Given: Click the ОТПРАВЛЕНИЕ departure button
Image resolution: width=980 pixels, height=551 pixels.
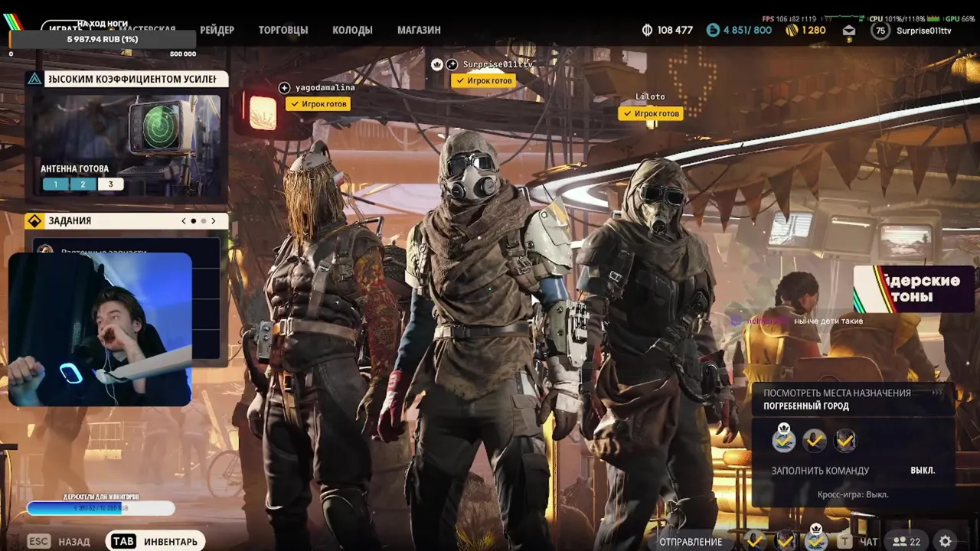Looking at the screenshot, I should point(691,542).
